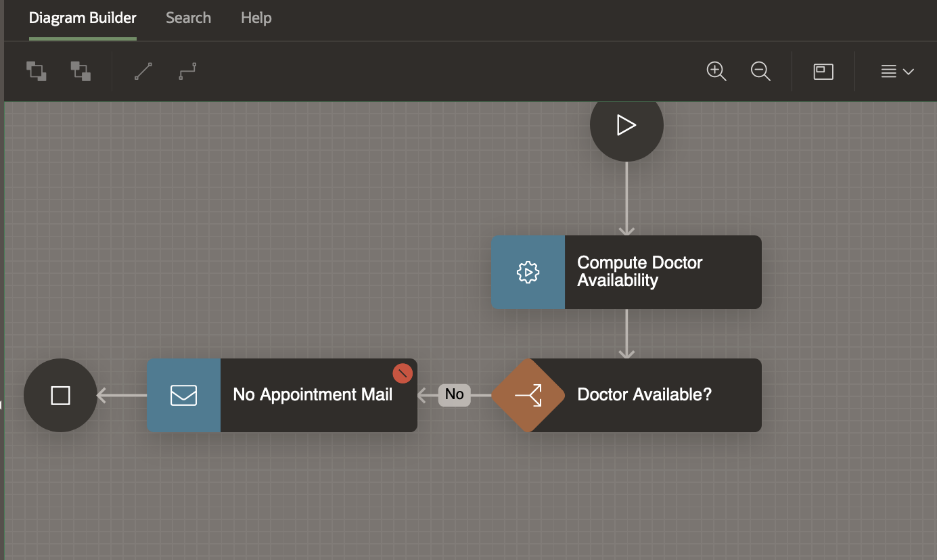Open the diagram menu dropdown
Viewport: 937px width, 560px height.
coord(897,71)
